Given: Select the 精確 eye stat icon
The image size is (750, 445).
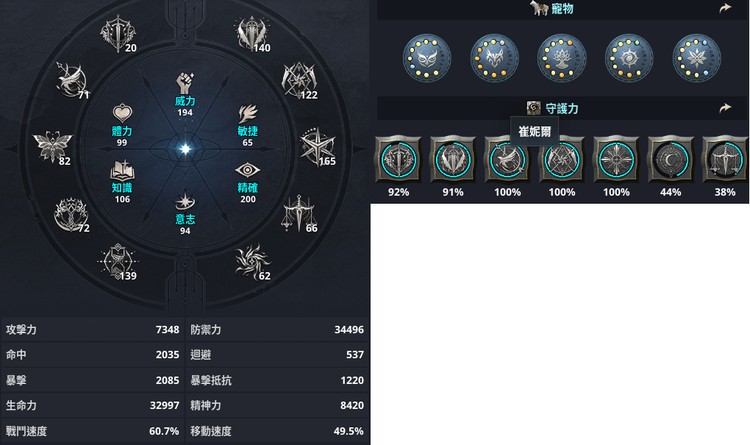Looking at the screenshot, I should [x=247, y=170].
